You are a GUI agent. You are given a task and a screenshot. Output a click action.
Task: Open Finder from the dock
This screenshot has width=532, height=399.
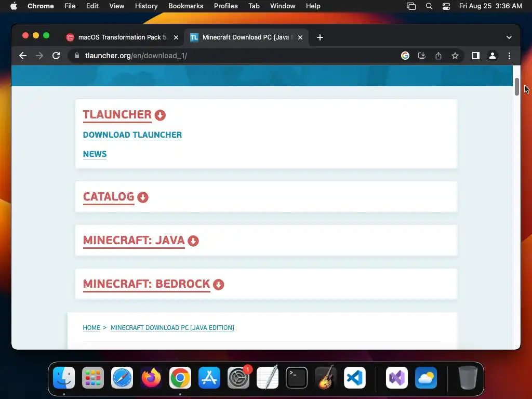(64, 378)
